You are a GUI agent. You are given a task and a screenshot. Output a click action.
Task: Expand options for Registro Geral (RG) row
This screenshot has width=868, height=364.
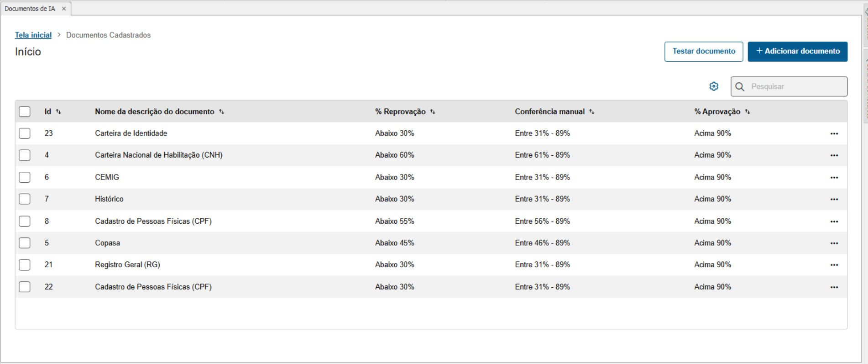click(x=834, y=265)
